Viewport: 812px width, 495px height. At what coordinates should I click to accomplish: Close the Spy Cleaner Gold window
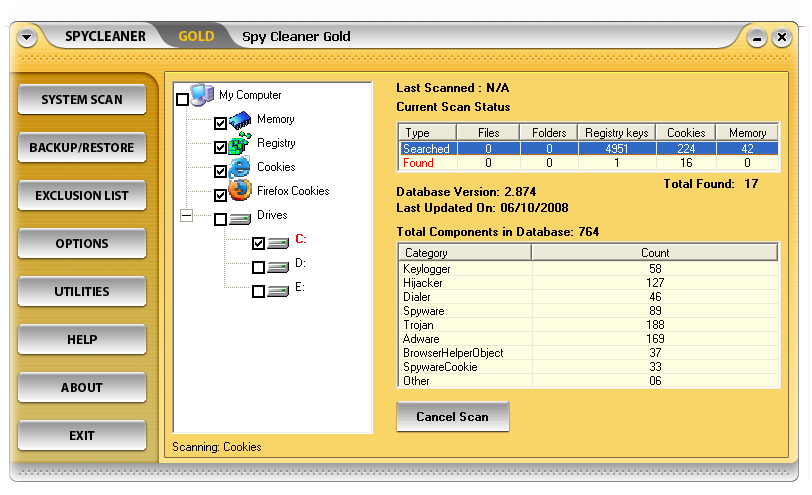pyautogui.click(x=782, y=37)
